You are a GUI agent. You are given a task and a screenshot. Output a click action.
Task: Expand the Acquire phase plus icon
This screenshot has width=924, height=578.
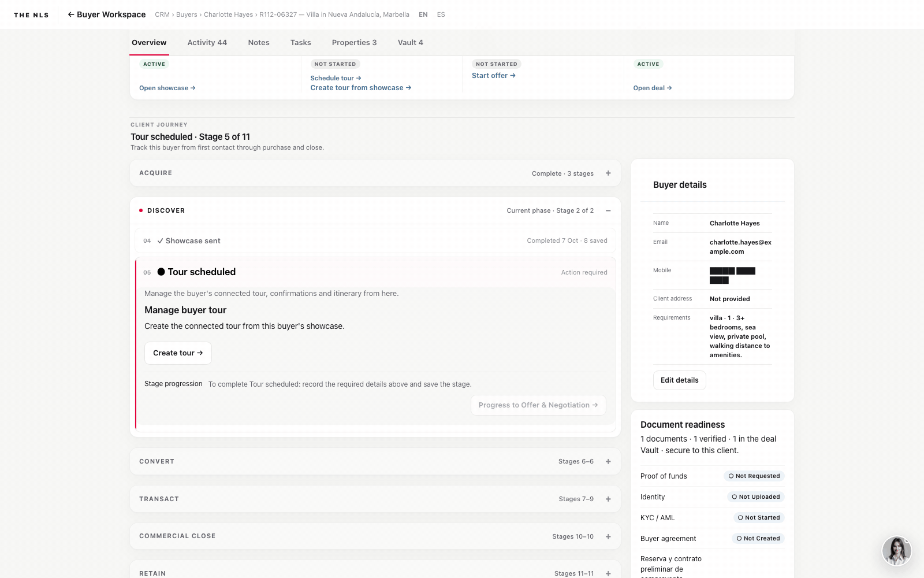click(608, 173)
